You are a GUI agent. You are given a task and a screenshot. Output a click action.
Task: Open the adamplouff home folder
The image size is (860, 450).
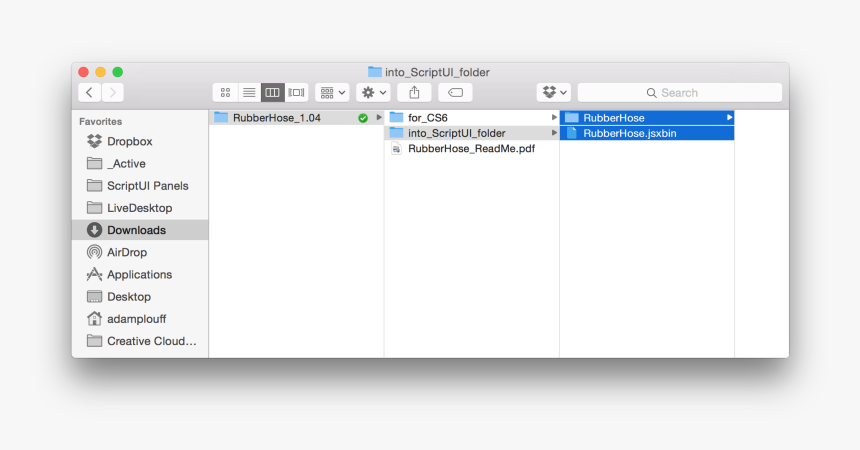click(x=140, y=319)
